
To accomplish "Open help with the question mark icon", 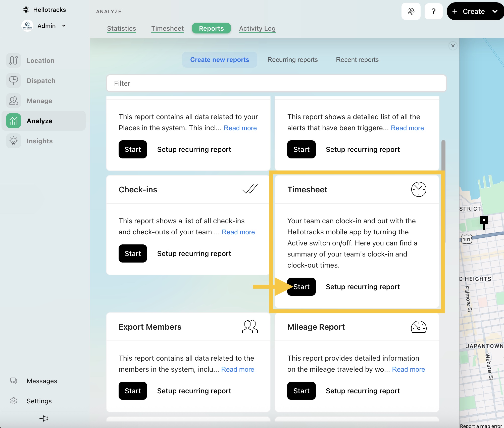I will [433, 12].
